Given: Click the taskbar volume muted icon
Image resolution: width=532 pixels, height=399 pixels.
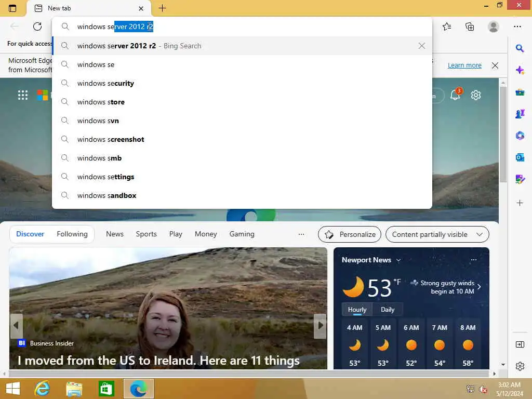Looking at the screenshot, I should pyautogui.click(x=483, y=389).
